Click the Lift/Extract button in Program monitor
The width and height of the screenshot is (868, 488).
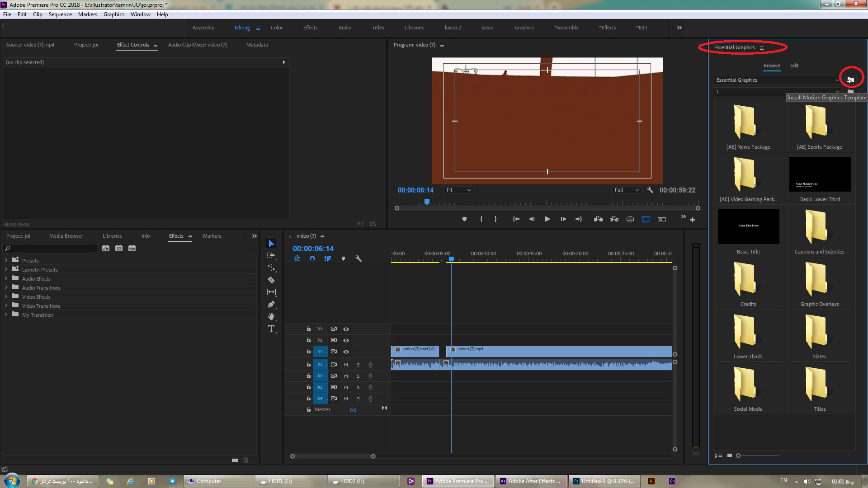[x=598, y=219]
